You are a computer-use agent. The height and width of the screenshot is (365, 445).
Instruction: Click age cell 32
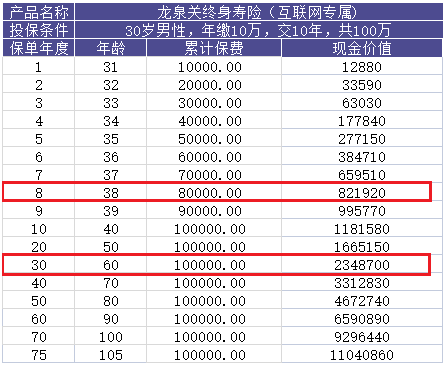pos(111,85)
